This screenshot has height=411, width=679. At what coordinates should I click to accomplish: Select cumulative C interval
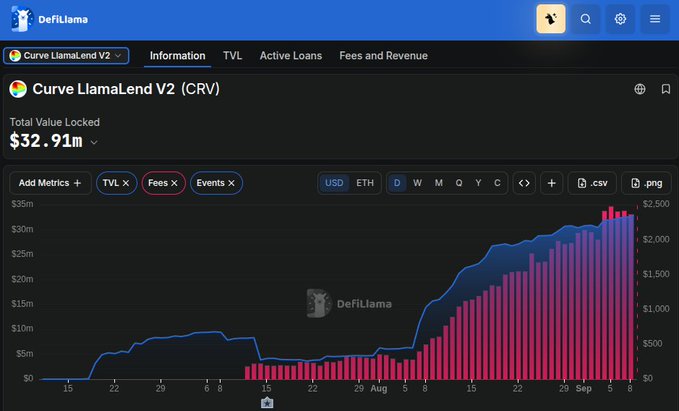click(497, 183)
